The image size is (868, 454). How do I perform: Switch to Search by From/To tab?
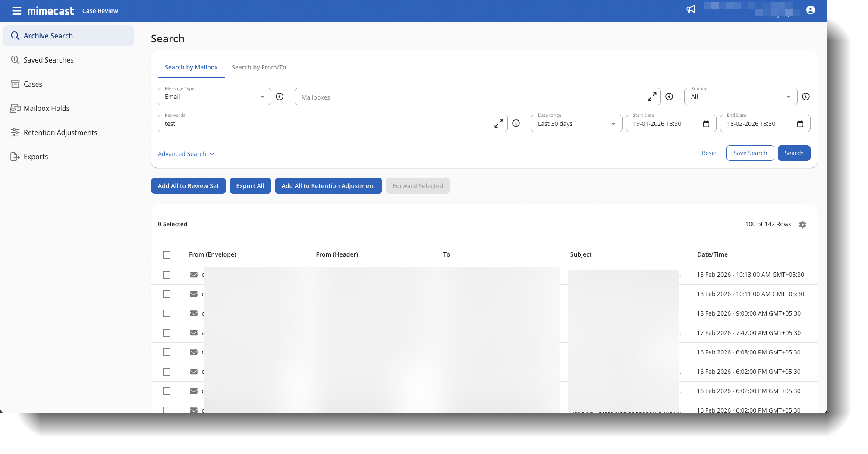(259, 67)
